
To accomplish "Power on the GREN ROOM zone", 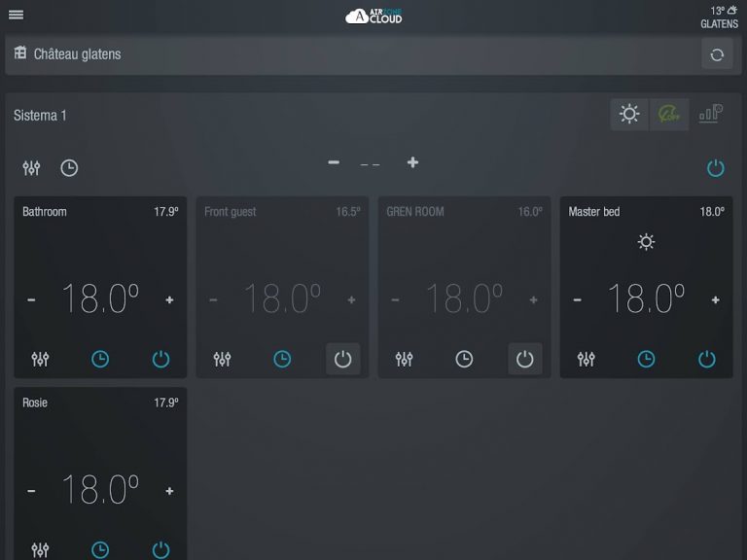I will (524, 359).
